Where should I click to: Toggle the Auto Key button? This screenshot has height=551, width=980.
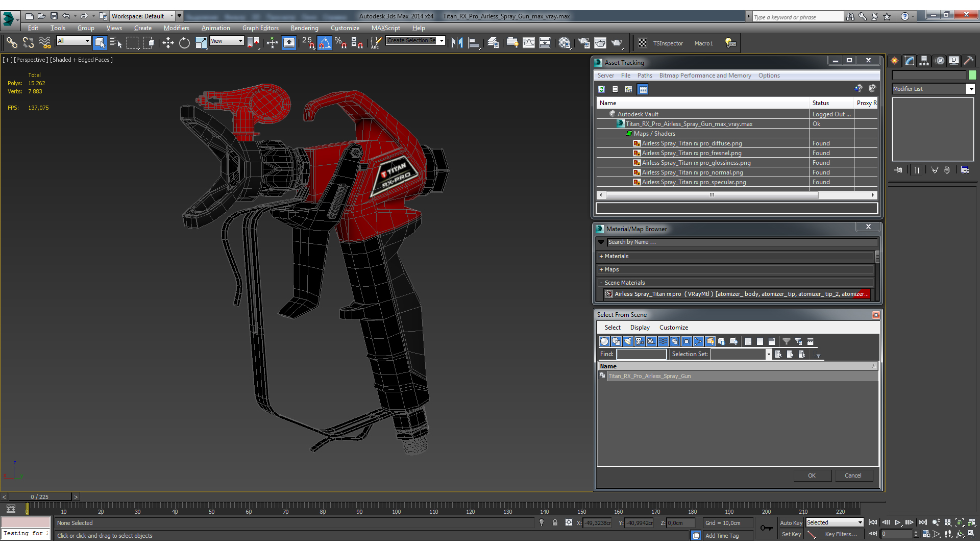tap(791, 523)
